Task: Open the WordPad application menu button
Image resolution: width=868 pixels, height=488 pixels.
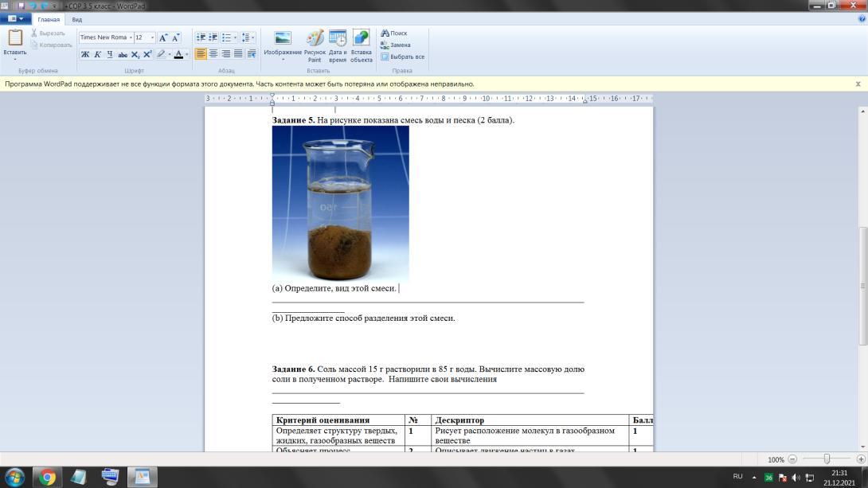Action: (15, 19)
